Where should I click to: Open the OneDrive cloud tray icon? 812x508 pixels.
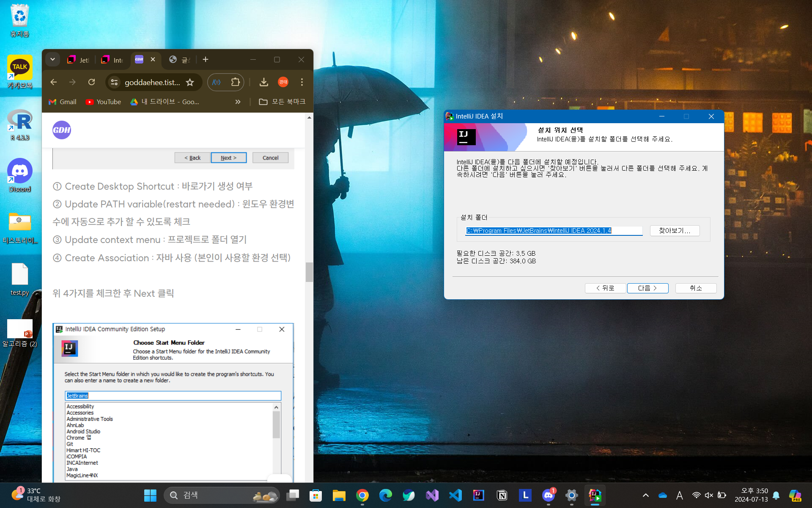tap(663, 495)
